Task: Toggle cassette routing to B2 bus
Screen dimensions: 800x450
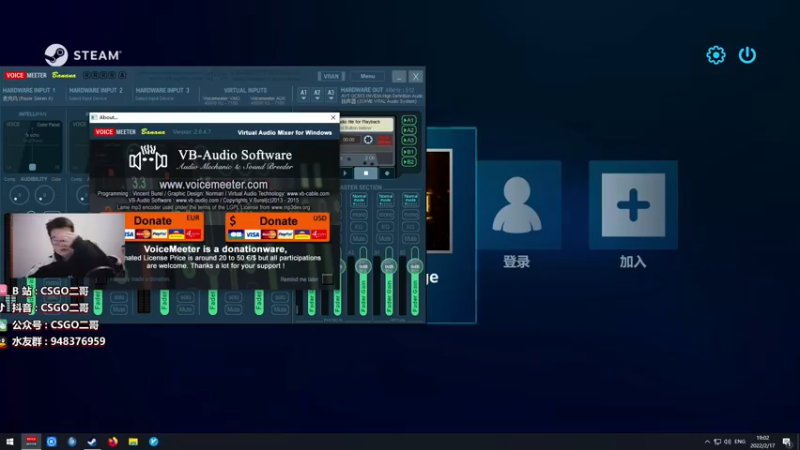Action: (409, 162)
